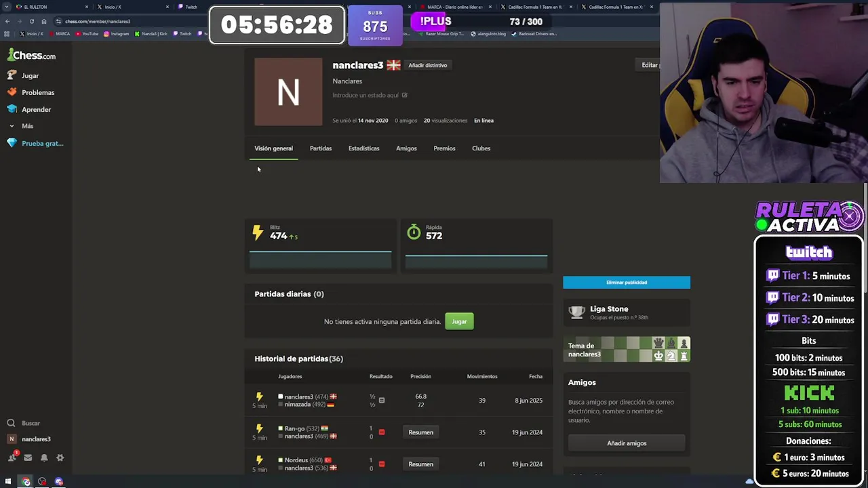Open the settings gear icon
Screen dimensions: 868x488
[x=60, y=458]
